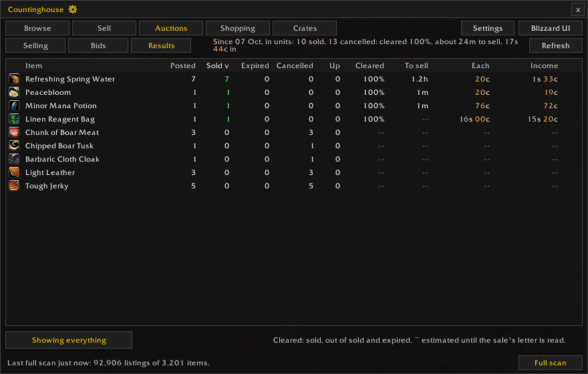Select the Chipped Boar Tusk name
Viewport: 588px width, 374px height.
[x=59, y=146]
